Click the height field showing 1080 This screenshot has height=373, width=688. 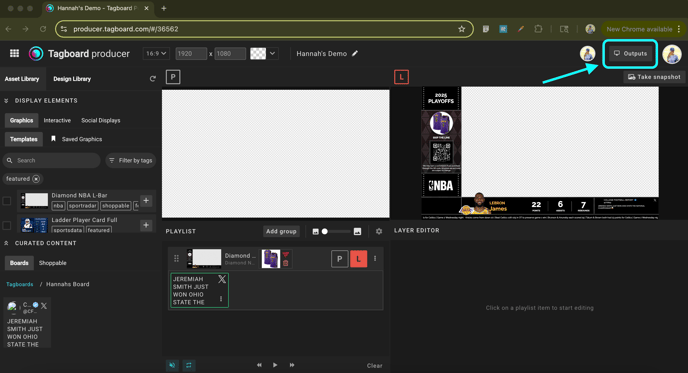click(x=230, y=54)
